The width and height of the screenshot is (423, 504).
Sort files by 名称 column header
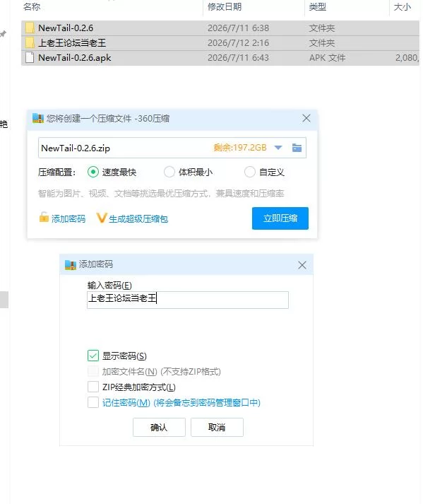tap(32, 7)
